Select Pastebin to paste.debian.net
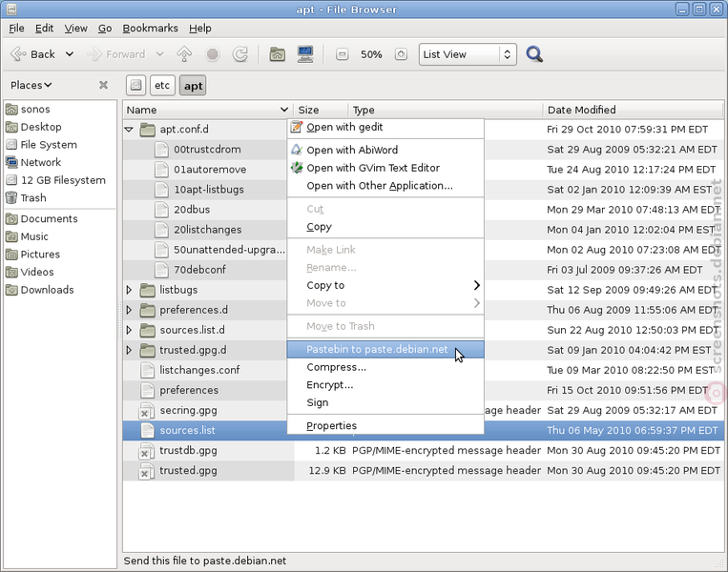The image size is (728, 572). click(x=385, y=349)
